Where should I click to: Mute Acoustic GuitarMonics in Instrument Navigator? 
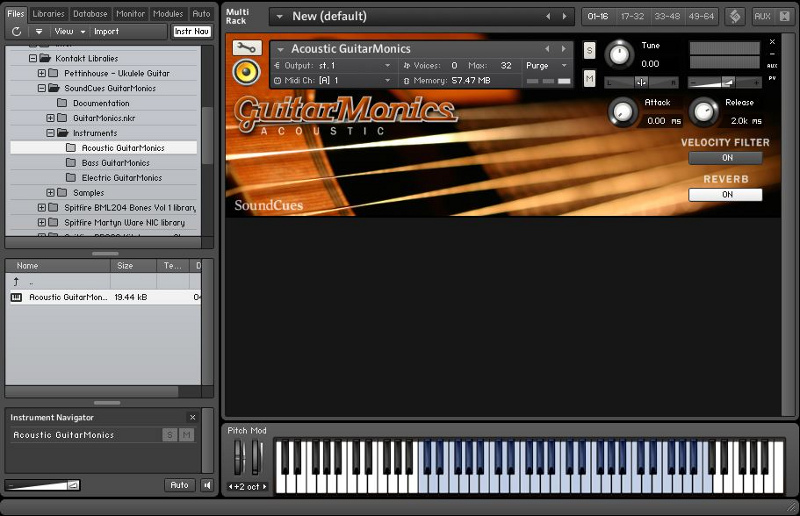pyautogui.click(x=187, y=435)
